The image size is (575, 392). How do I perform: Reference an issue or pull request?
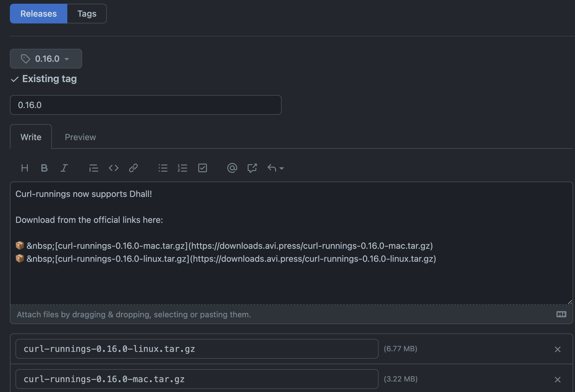(x=252, y=168)
